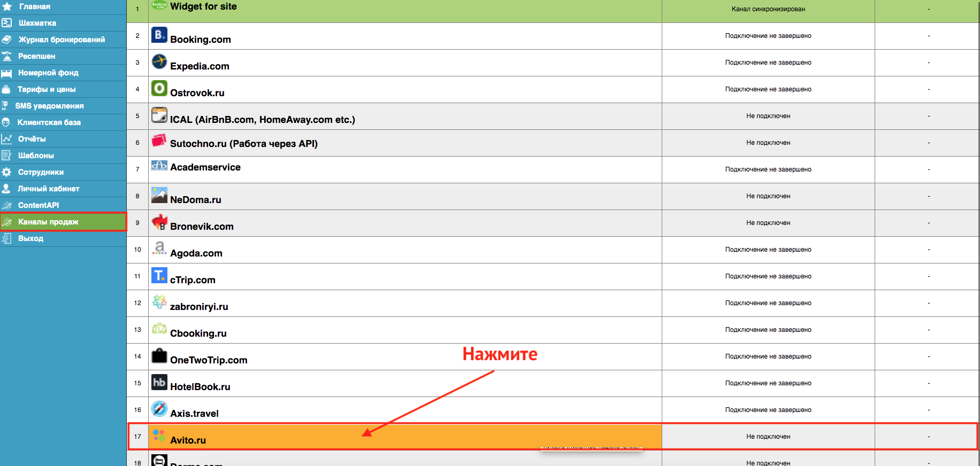The height and width of the screenshot is (466, 980).
Task: Click the Канал синхронизирован status text
Action: pos(768,9)
